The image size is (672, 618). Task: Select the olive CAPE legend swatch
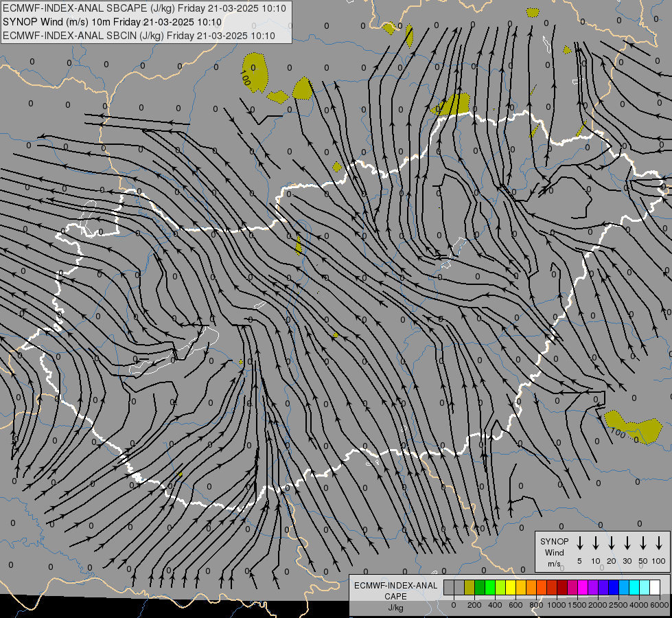470,587
